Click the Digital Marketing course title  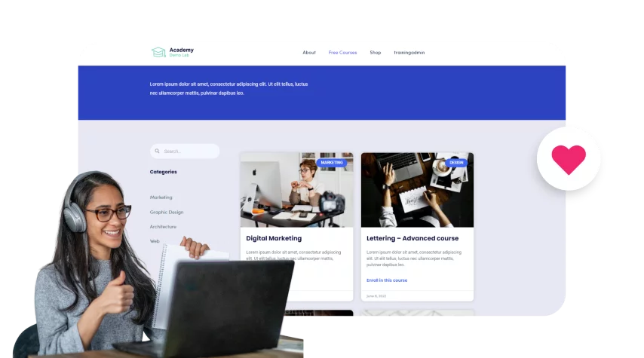(x=274, y=238)
